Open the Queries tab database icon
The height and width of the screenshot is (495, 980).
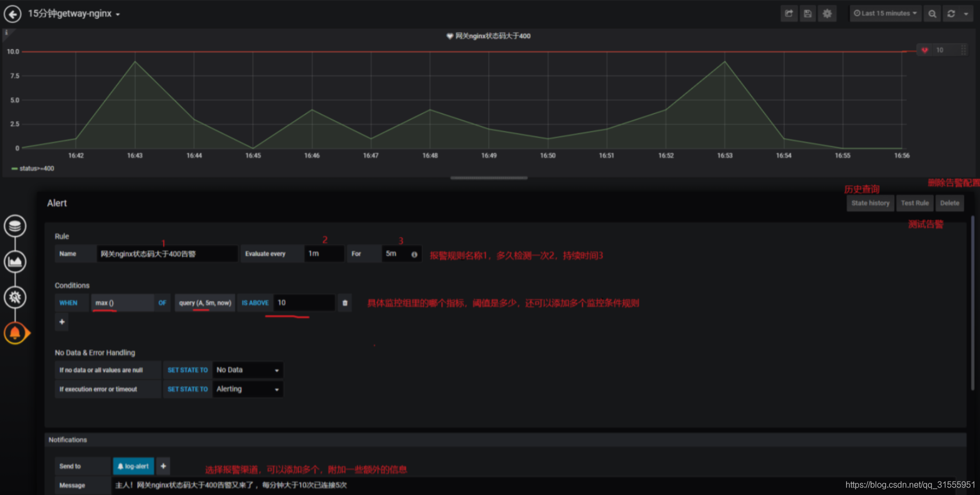15,226
